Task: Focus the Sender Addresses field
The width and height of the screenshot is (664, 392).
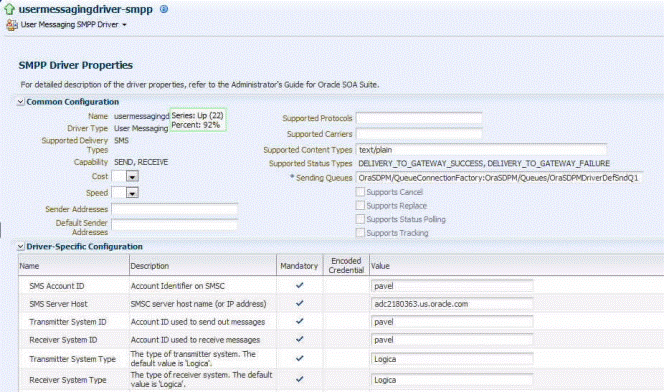Action: pos(174,210)
